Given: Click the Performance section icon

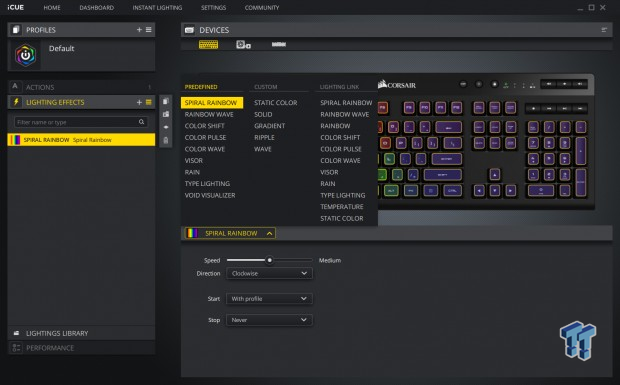Looking at the screenshot, I should (x=16, y=348).
